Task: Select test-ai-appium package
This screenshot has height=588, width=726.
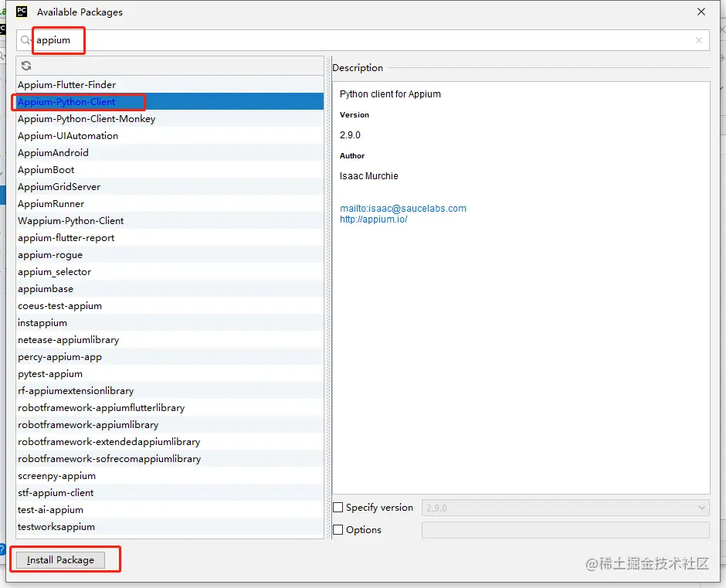Action: (x=170, y=509)
